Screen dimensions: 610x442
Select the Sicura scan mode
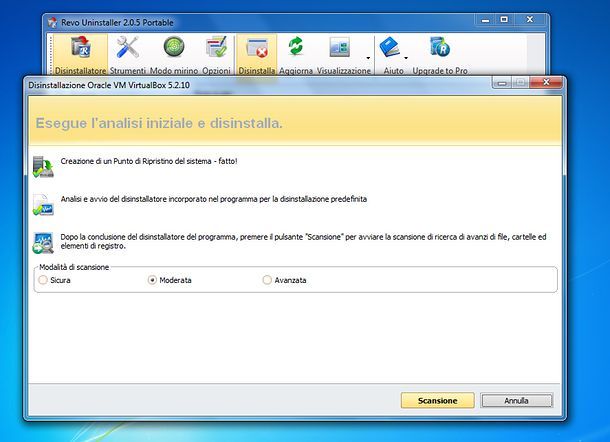coord(54,280)
